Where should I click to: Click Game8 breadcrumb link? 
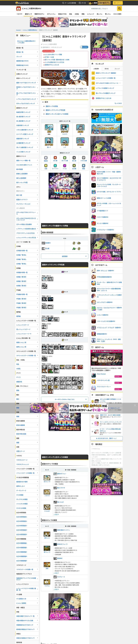click(18, 30)
